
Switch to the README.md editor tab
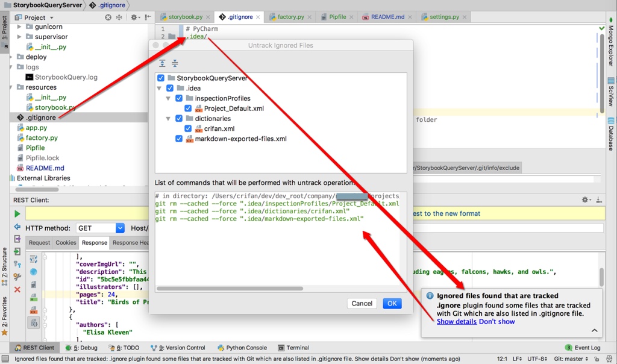pos(387,17)
